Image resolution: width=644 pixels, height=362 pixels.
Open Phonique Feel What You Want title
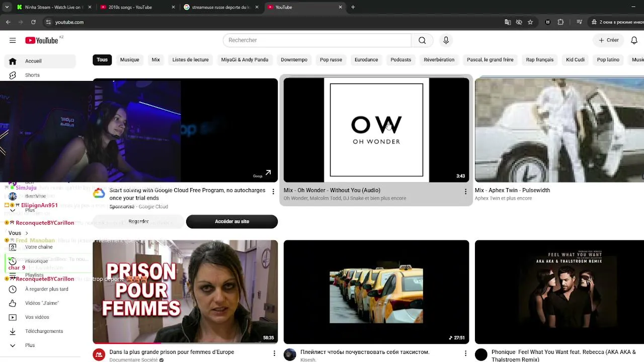(563, 355)
